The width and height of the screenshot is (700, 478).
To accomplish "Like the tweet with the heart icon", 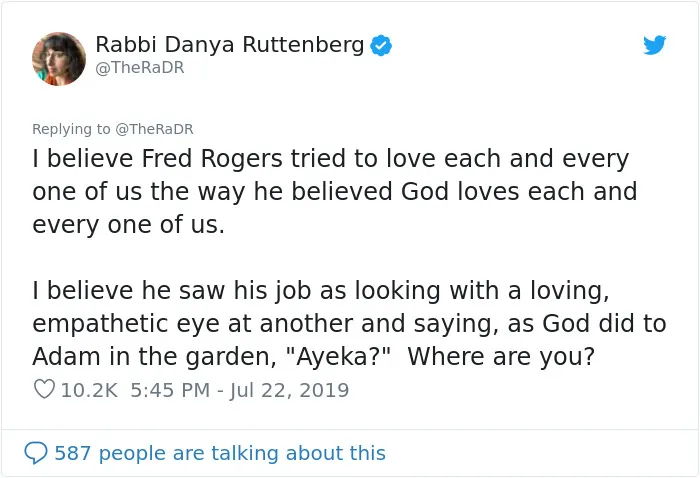I will coord(44,389).
